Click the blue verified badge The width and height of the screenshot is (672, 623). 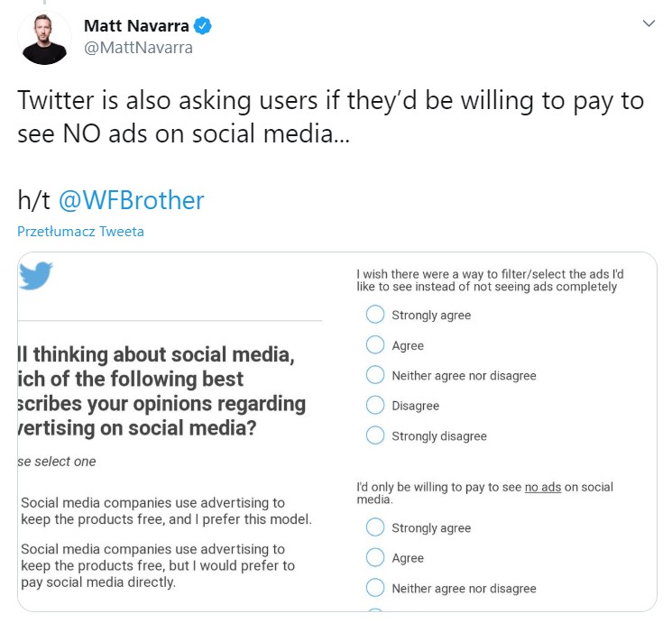pos(203,26)
